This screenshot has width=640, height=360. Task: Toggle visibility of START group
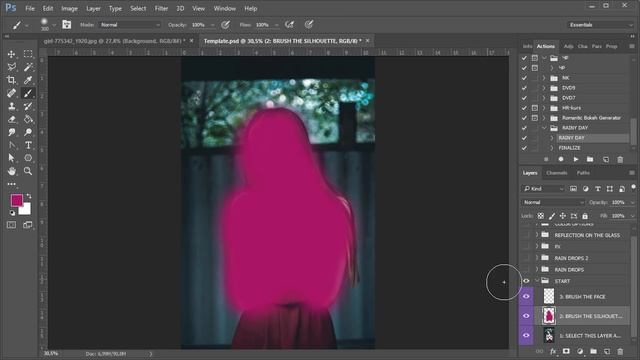click(526, 281)
